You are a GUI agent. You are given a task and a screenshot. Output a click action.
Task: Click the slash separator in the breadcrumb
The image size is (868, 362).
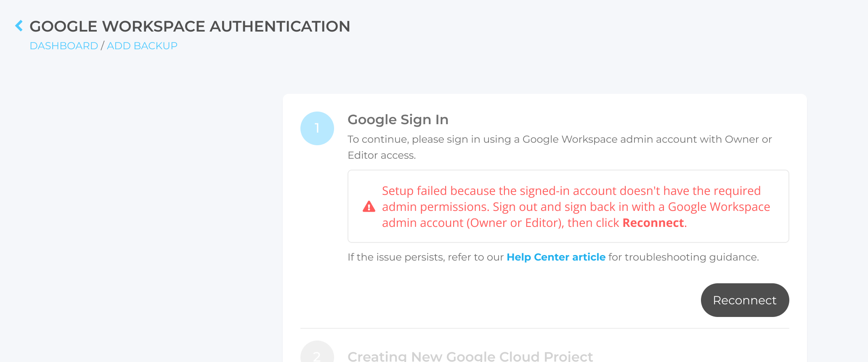pyautogui.click(x=102, y=46)
